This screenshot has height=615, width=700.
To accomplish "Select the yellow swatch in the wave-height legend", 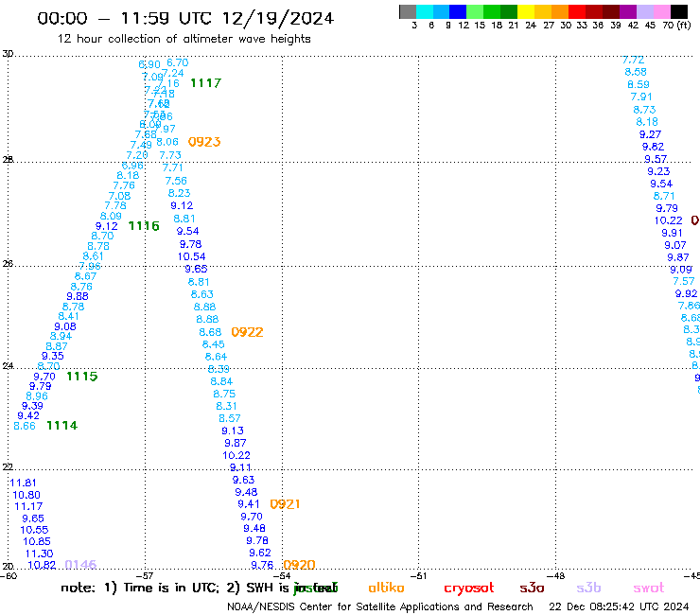I will [526, 11].
